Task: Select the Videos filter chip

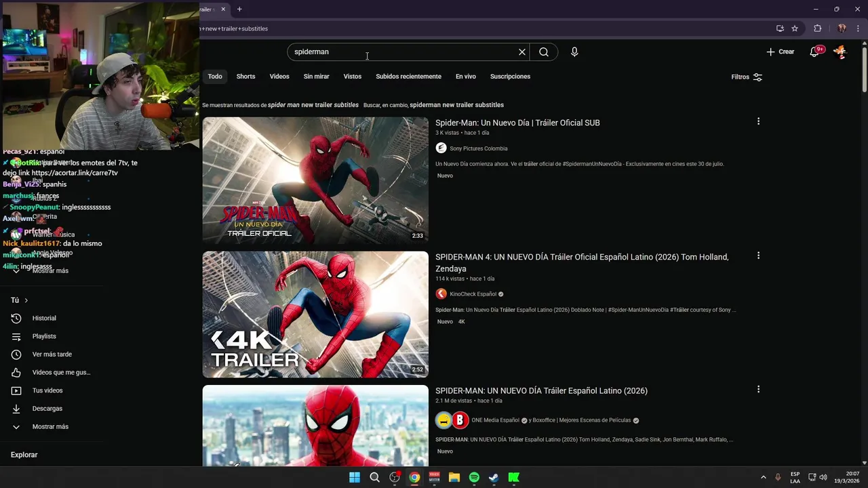Action: point(279,77)
